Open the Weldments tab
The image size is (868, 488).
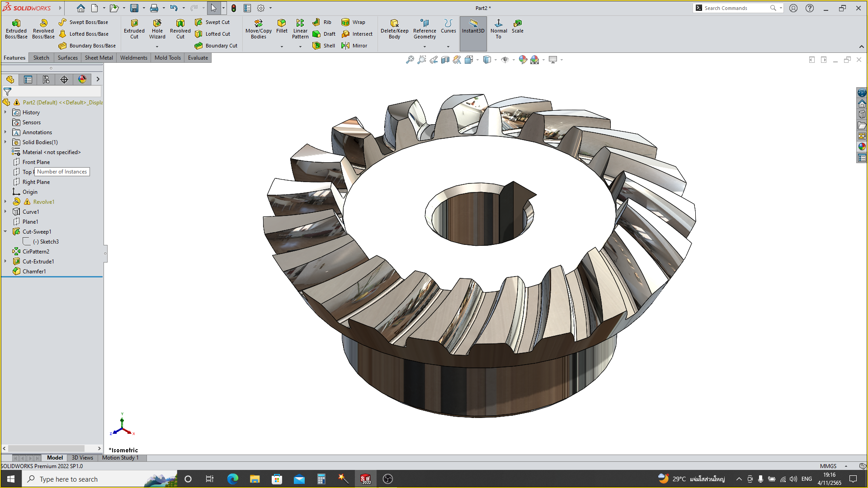tap(134, 58)
